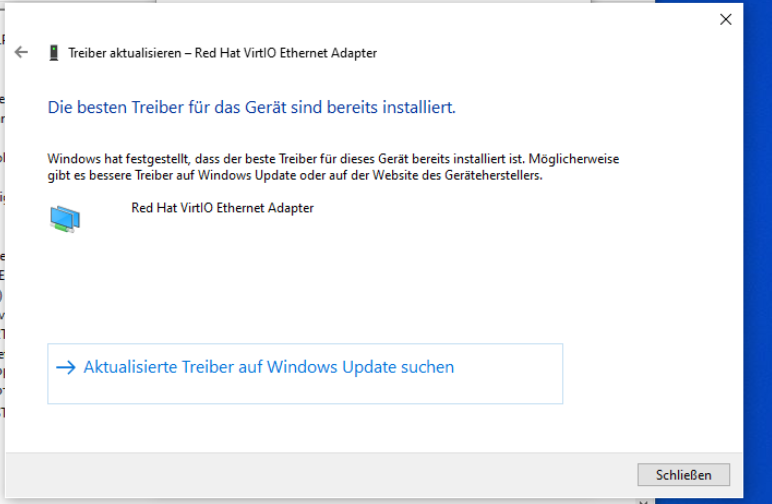Click the network adapter icon

tap(65, 219)
